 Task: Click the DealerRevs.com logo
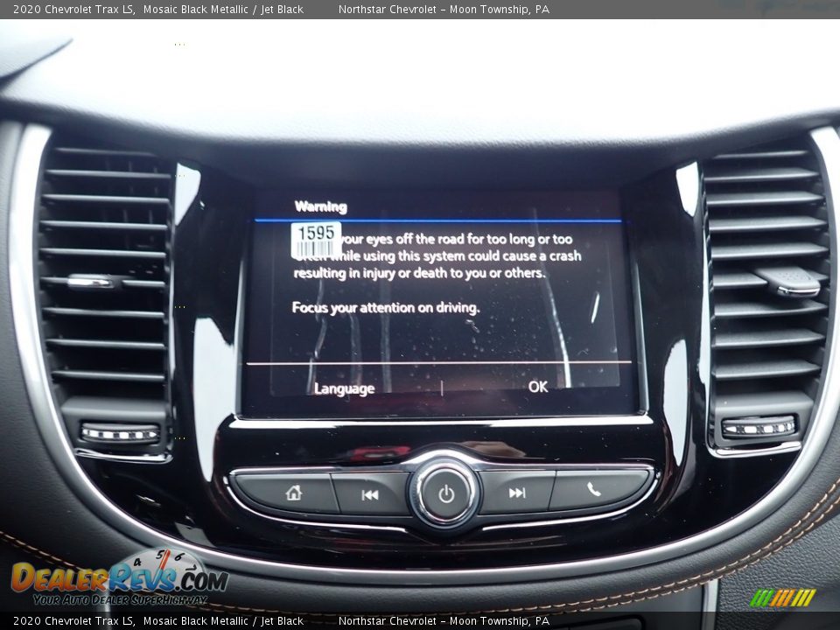(x=119, y=577)
